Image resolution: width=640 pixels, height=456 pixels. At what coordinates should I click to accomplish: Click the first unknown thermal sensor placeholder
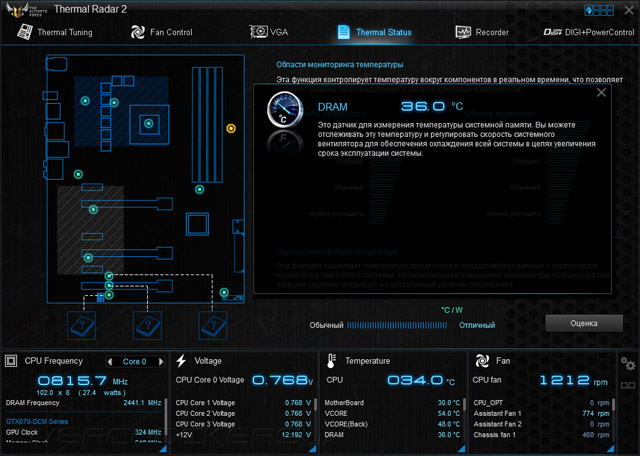click(82, 325)
